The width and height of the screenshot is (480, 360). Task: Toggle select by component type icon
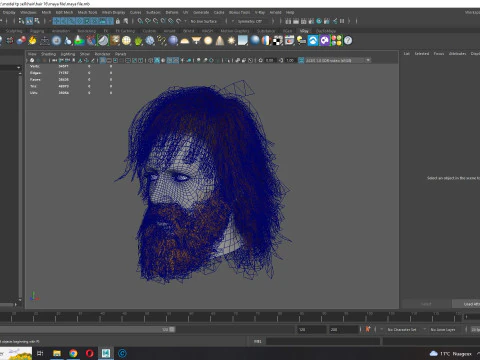pyautogui.click(x=37, y=21)
